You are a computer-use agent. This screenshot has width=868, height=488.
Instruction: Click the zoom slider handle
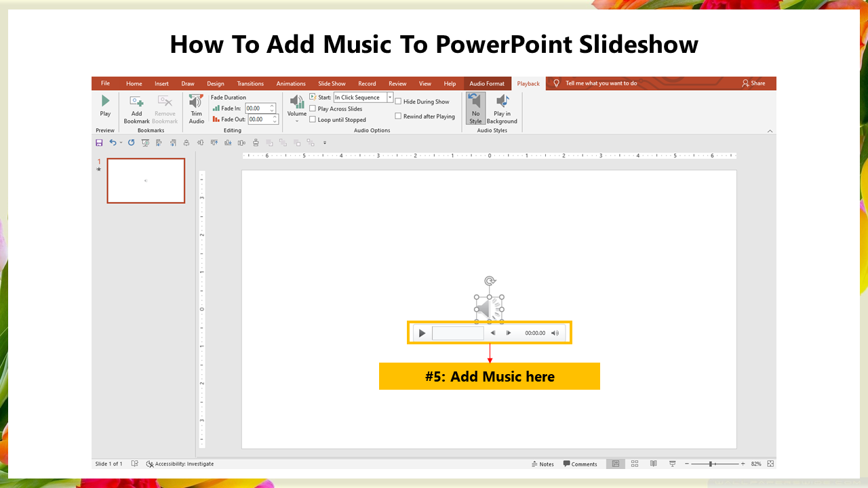click(711, 464)
